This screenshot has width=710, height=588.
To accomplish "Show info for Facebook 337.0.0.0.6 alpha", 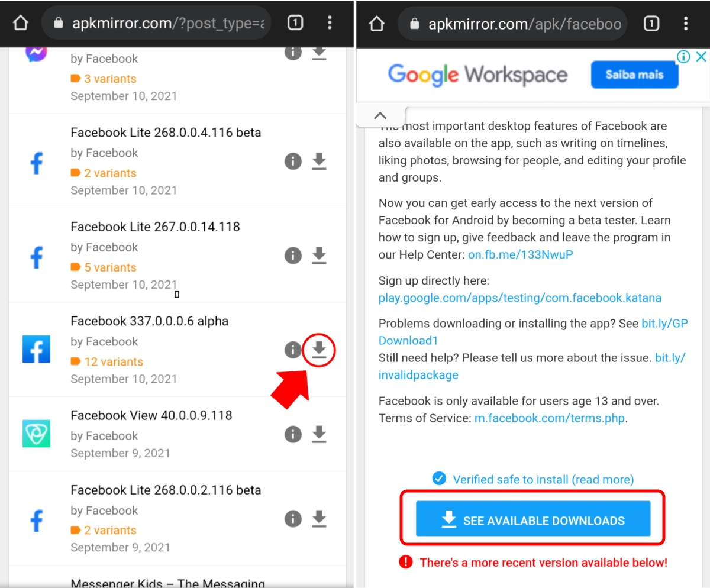I will pyautogui.click(x=293, y=350).
